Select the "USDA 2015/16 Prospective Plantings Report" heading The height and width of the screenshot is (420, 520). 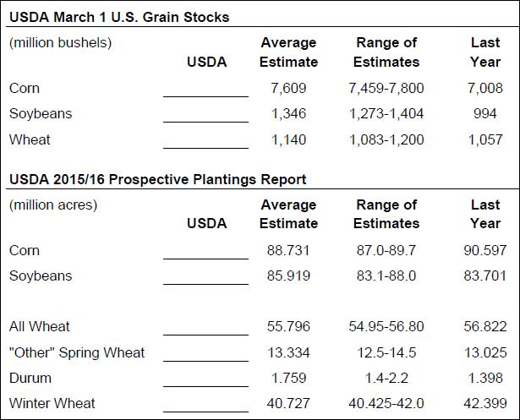point(157,179)
